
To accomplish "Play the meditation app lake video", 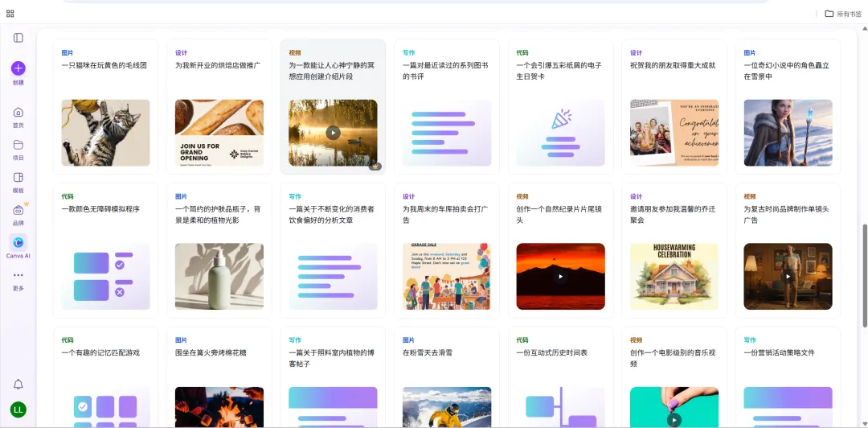I will (x=333, y=133).
